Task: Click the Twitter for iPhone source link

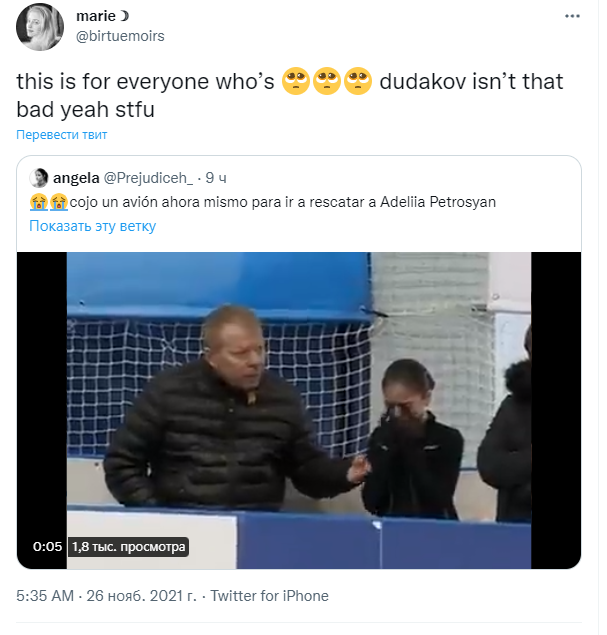Action: click(x=269, y=596)
